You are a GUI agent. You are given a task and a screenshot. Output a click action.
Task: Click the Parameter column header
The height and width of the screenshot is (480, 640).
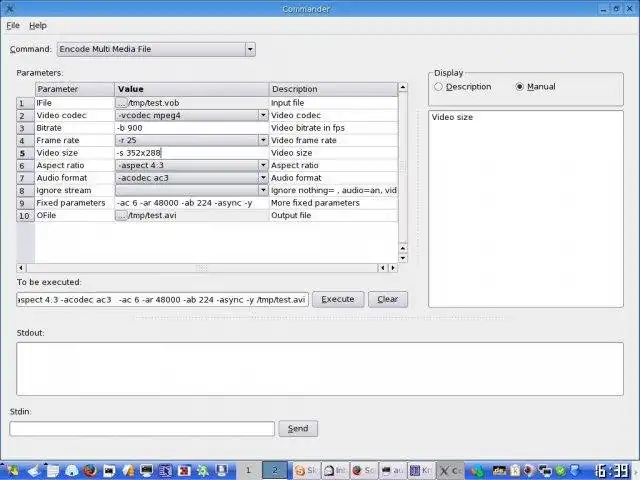coord(75,89)
